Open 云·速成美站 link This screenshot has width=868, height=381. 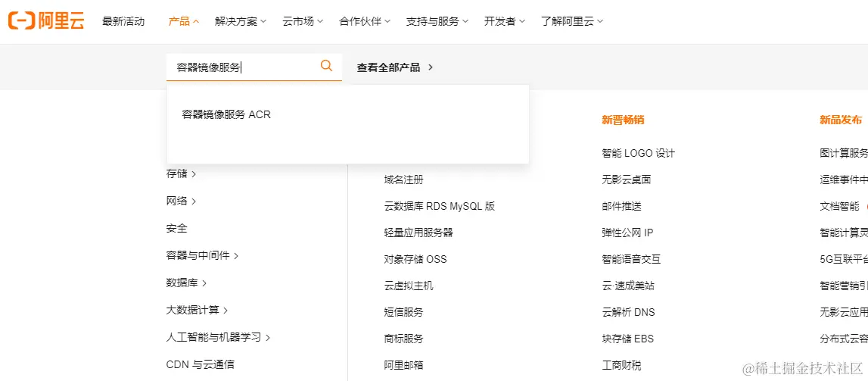[628, 286]
